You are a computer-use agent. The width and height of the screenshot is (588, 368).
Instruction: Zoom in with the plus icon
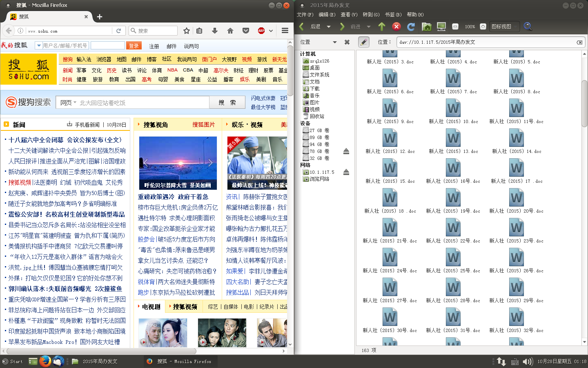click(483, 27)
